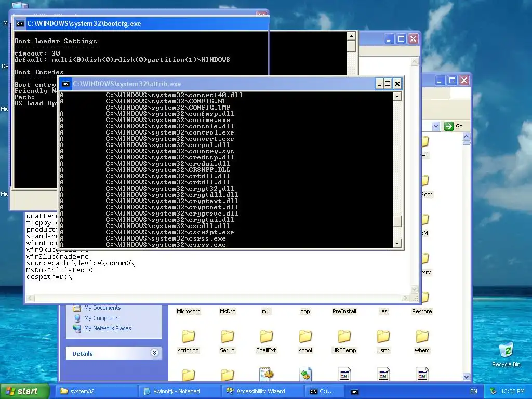Click bootcfg.exe console title icon
The height and width of the screenshot is (399, 532).
(20, 23)
